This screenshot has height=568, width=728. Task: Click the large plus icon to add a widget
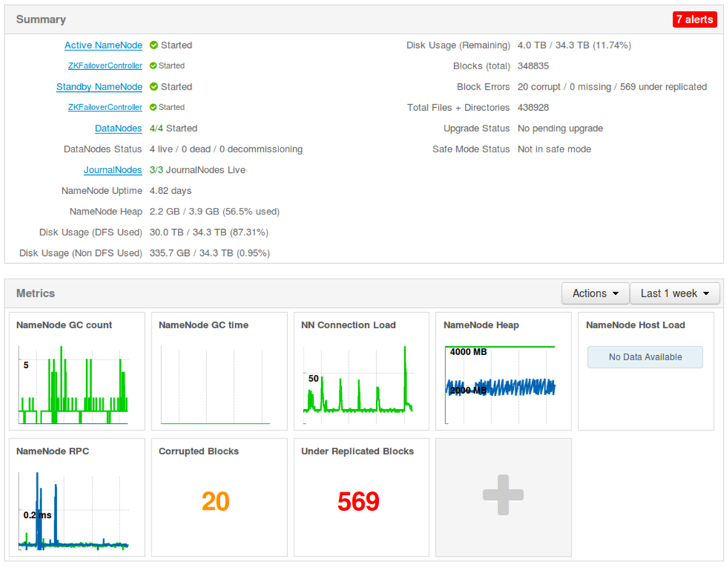pos(504,495)
